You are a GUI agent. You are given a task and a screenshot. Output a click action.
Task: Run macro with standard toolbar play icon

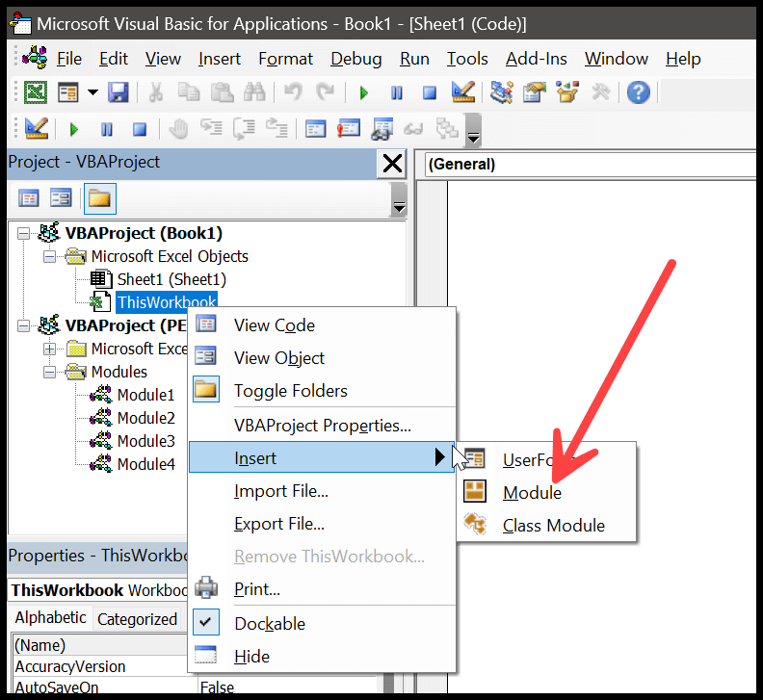click(x=363, y=92)
